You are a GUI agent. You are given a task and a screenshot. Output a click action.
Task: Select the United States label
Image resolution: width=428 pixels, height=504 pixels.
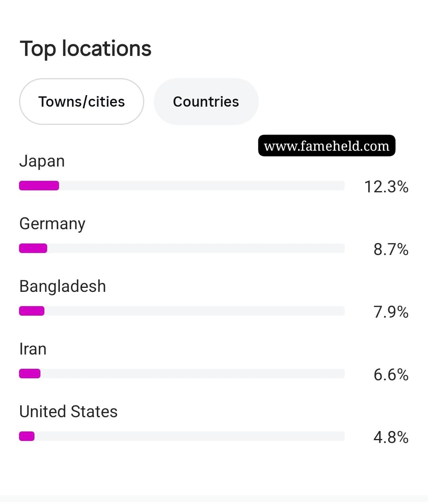tap(69, 412)
